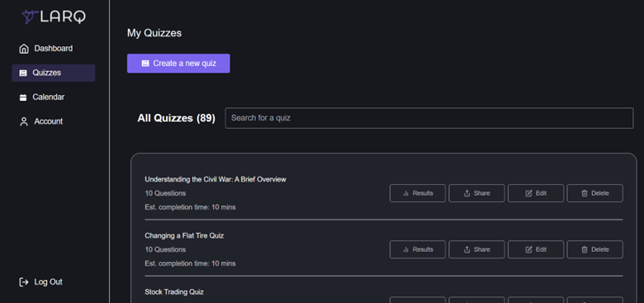Click the Log Out arrow icon
This screenshot has height=303, width=644.
click(24, 282)
